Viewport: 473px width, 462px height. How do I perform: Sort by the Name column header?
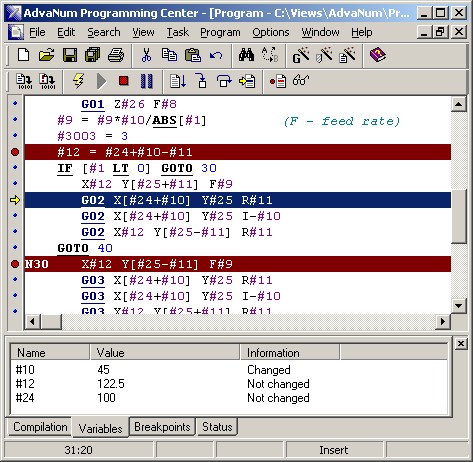(x=50, y=353)
